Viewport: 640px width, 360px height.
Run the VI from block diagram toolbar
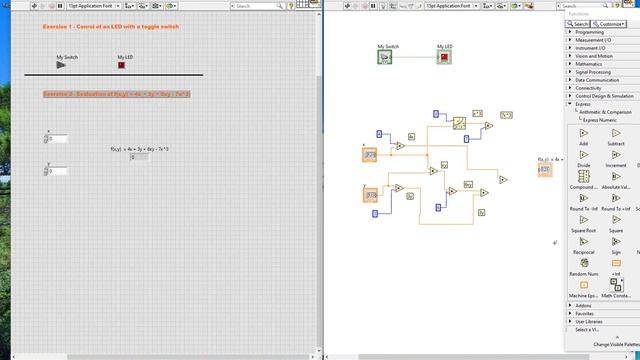347,6
